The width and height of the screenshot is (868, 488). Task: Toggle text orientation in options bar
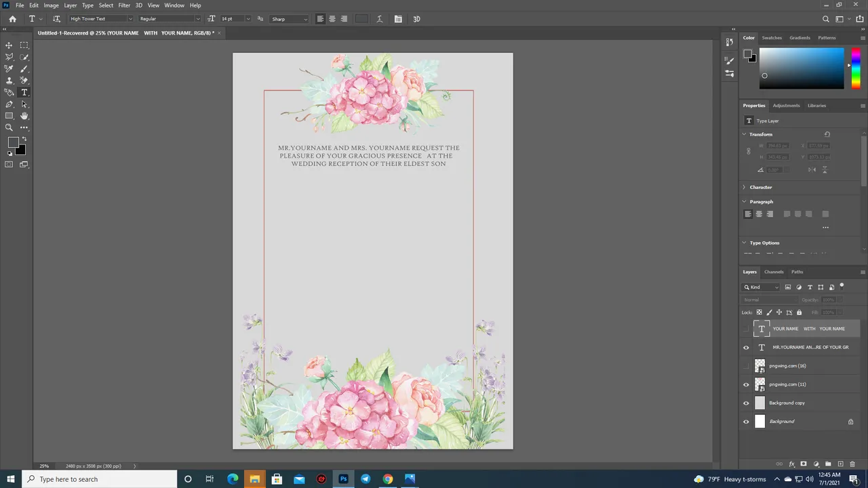pyautogui.click(x=56, y=19)
